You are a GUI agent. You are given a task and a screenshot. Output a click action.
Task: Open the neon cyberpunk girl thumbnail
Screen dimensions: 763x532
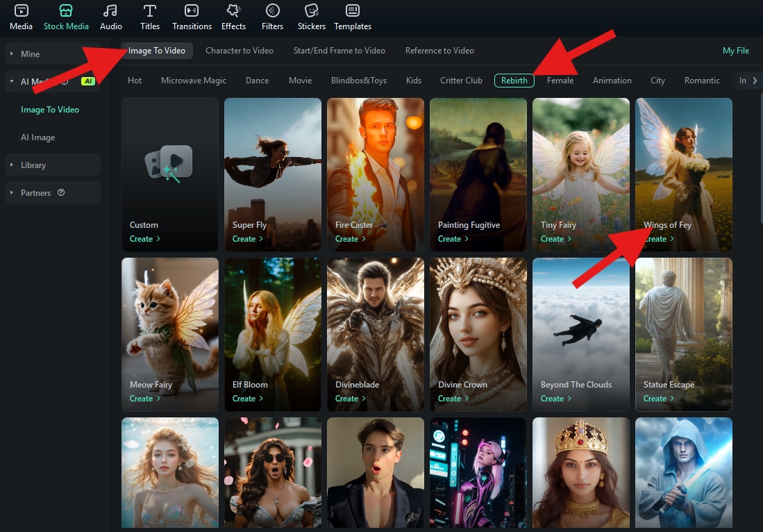tap(478, 472)
